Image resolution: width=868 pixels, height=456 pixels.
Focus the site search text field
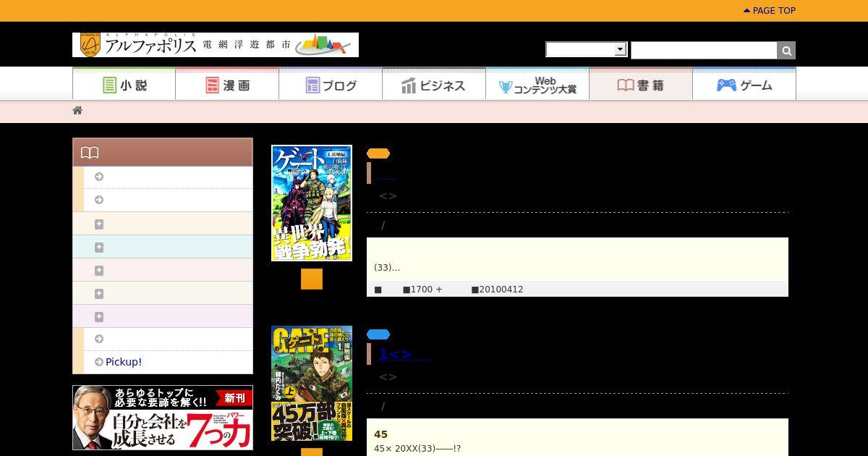coord(704,50)
